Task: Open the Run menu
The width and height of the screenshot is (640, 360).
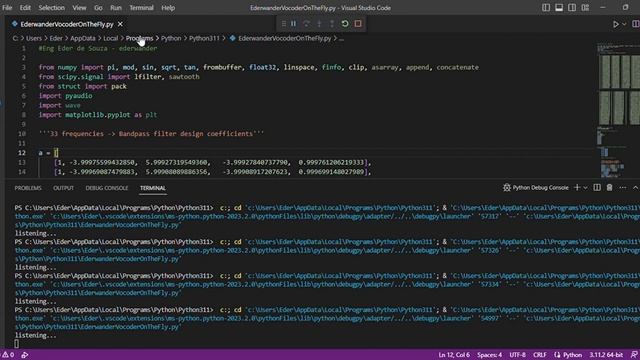Action: (116, 8)
